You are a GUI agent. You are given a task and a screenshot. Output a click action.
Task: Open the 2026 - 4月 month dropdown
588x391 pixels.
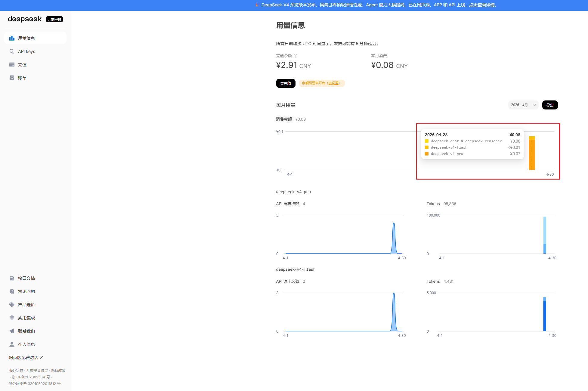pyautogui.click(x=523, y=105)
